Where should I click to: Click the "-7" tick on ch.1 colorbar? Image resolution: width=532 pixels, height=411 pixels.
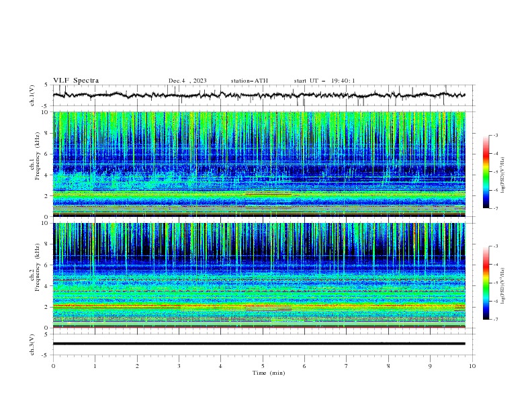coord(495,208)
